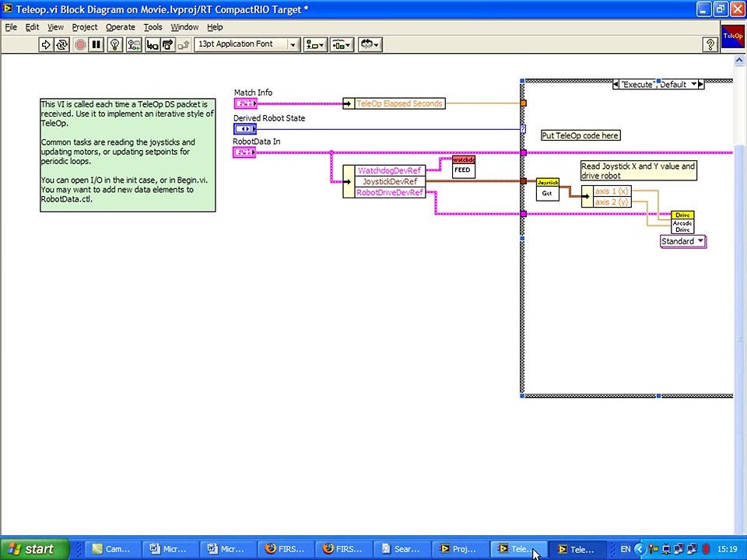Screen dimensions: 747x560
Task: Open the Distribute Objects dropdown
Action: click(342, 45)
